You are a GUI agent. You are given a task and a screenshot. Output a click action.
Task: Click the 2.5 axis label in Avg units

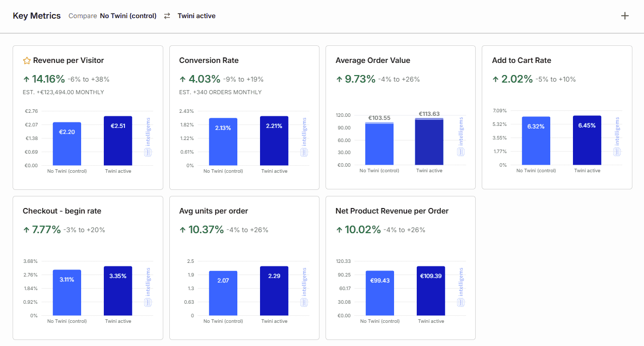(x=190, y=261)
